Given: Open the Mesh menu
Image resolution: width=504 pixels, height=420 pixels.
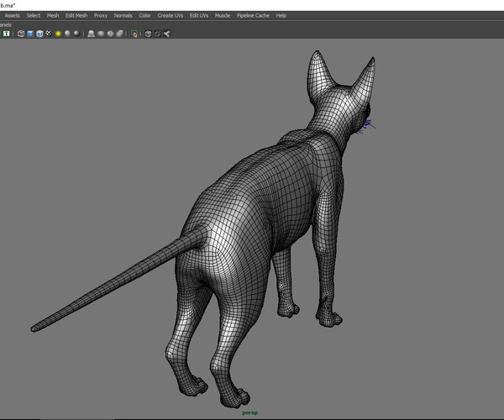Looking at the screenshot, I should (x=53, y=15).
